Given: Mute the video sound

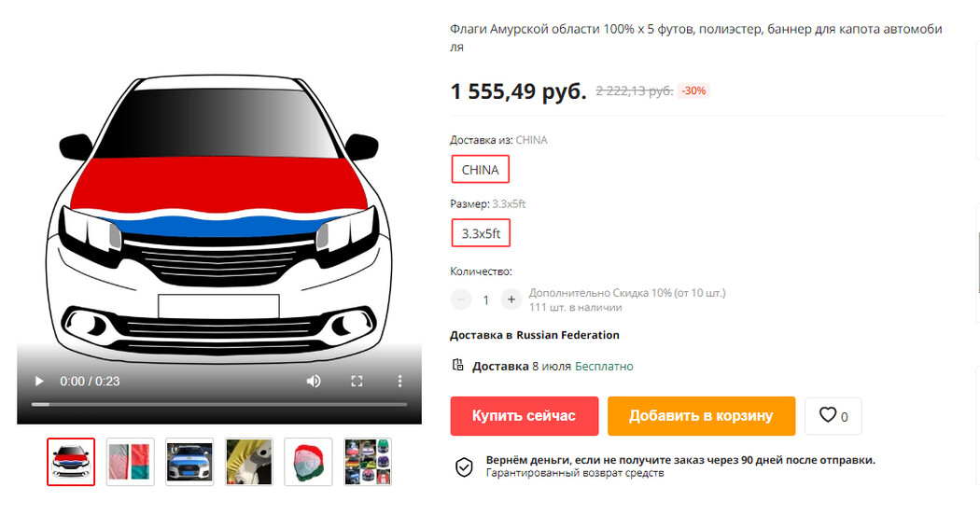Looking at the screenshot, I should tap(314, 382).
